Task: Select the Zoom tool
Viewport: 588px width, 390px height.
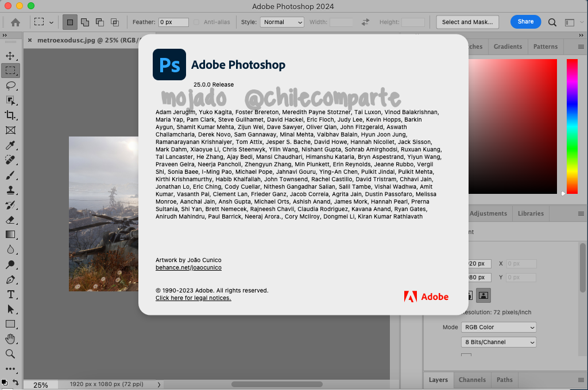Action: point(10,354)
